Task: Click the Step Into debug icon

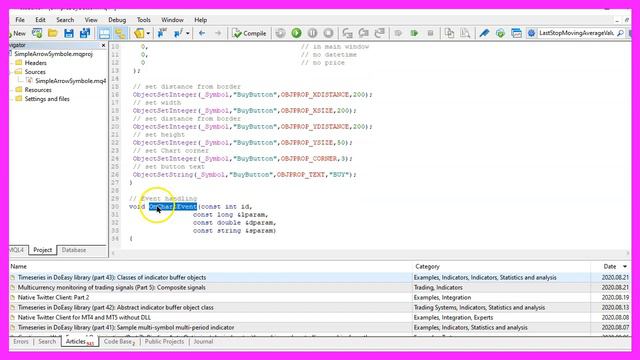Action: pos(347,33)
